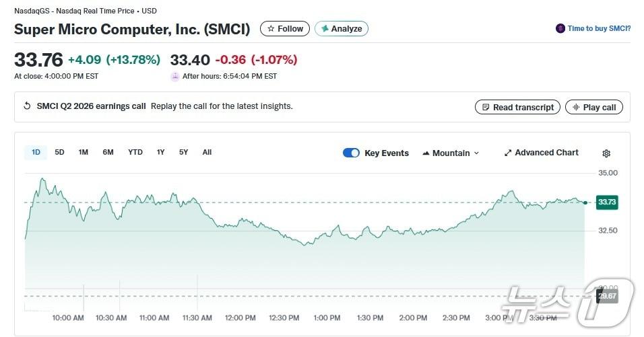This screenshot has width=644, height=337.
Task: Switch chart to 1Y range
Action: 160,152
